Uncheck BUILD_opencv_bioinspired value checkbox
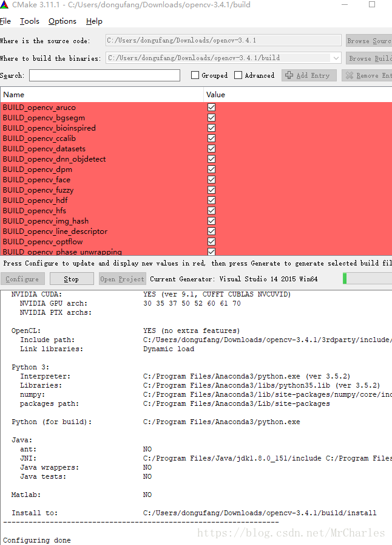This screenshot has height=545, width=392. pos(211,128)
